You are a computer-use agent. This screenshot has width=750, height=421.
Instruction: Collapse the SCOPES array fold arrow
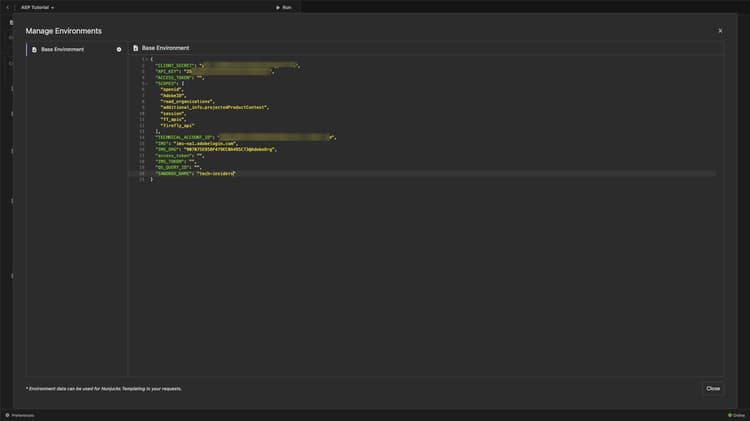[147, 84]
